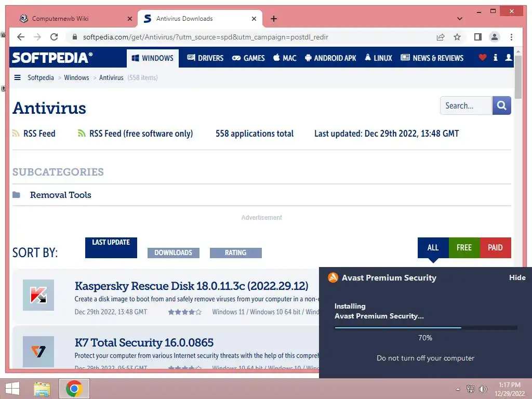The height and width of the screenshot is (399, 532).
Task: Click the Kaspersky star rating
Action: click(185, 312)
